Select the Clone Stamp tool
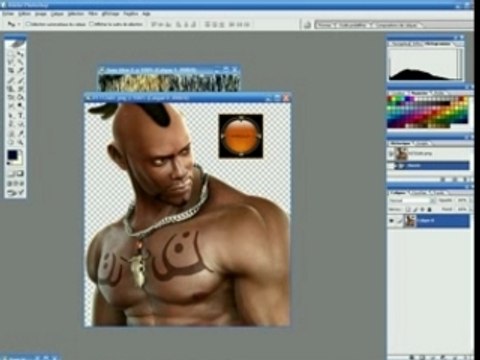 pyautogui.click(x=11, y=89)
